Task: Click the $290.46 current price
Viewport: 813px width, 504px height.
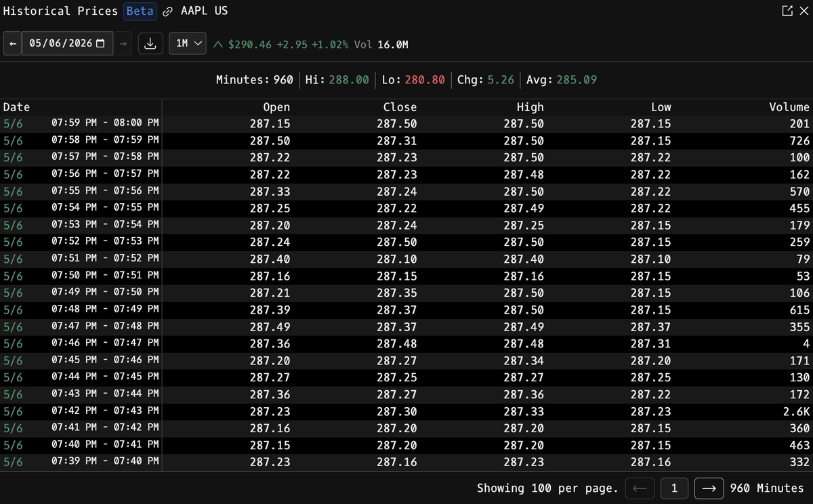Action: 250,45
